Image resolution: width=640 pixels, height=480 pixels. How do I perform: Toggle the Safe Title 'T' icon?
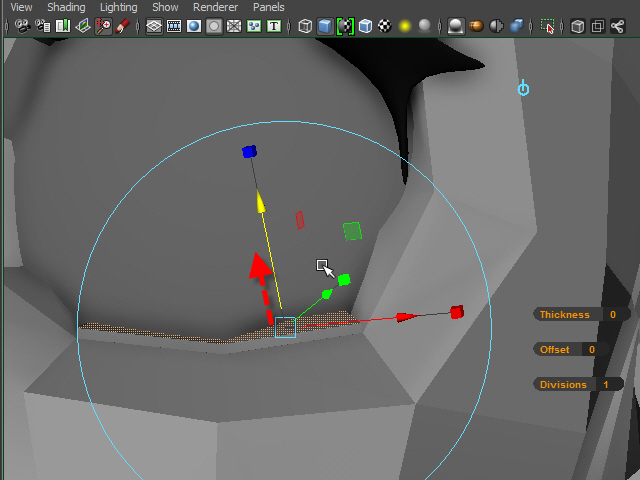(x=274, y=27)
